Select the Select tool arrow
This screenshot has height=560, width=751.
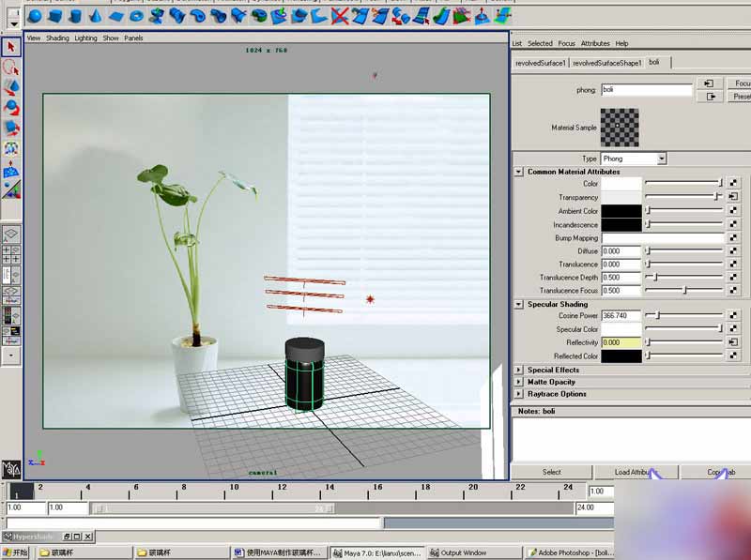[x=11, y=47]
